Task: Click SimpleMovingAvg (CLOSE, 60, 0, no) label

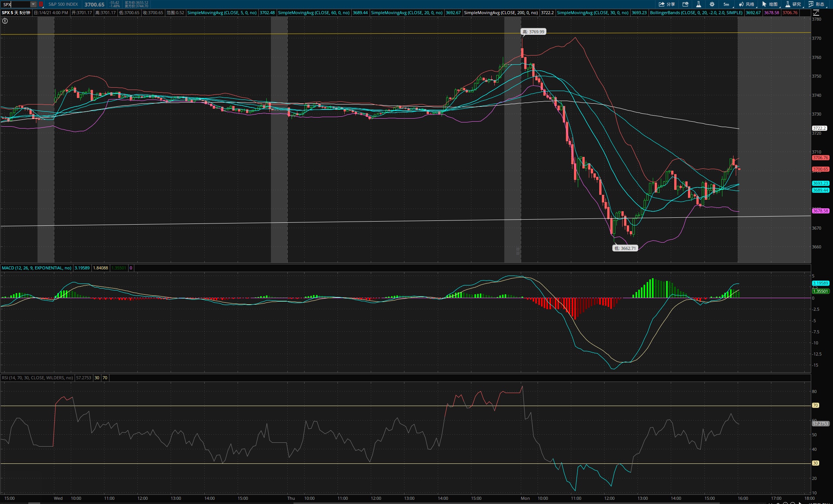Action: coord(314,13)
